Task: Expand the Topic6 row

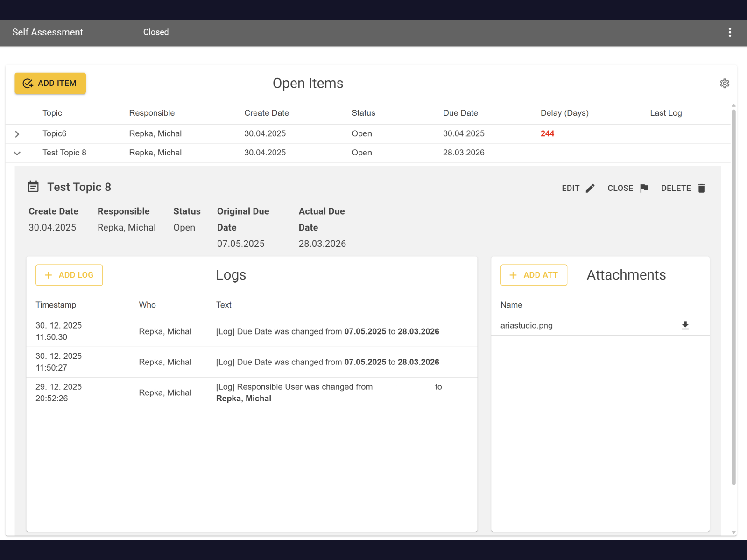Action: [x=17, y=134]
